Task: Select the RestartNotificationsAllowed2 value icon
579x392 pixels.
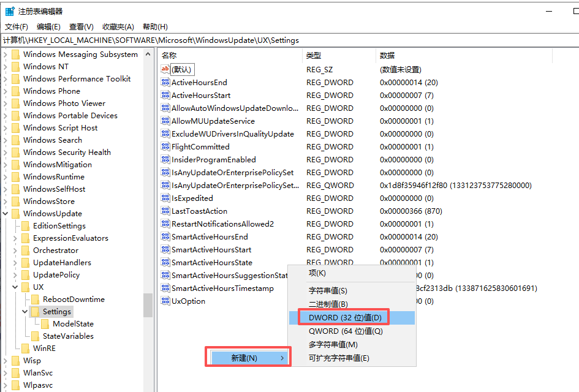Action: [165, 224]
